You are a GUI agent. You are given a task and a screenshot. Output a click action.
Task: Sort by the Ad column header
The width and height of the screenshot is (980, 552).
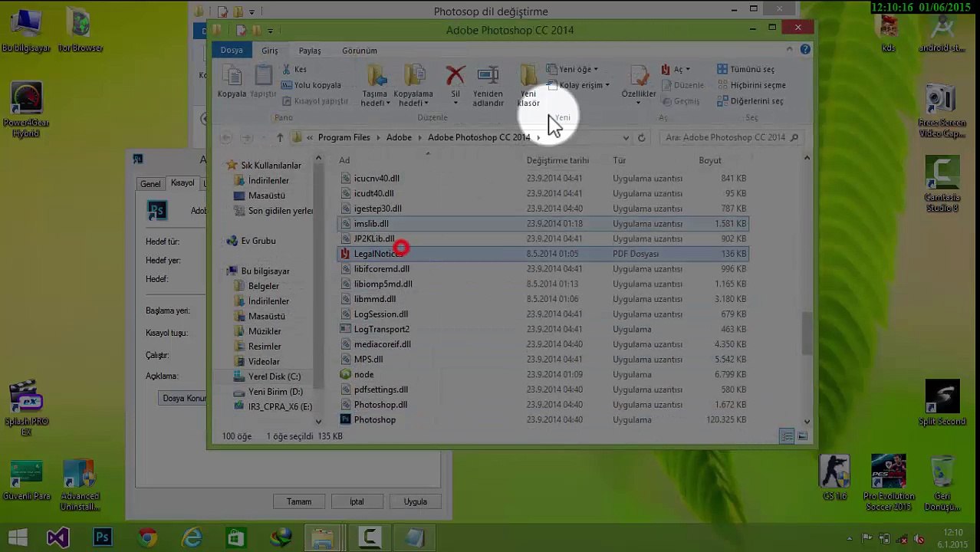point(344,160)
